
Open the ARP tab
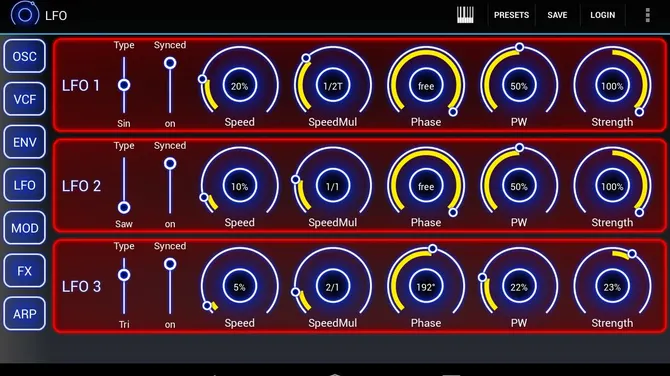click(24, 314)
